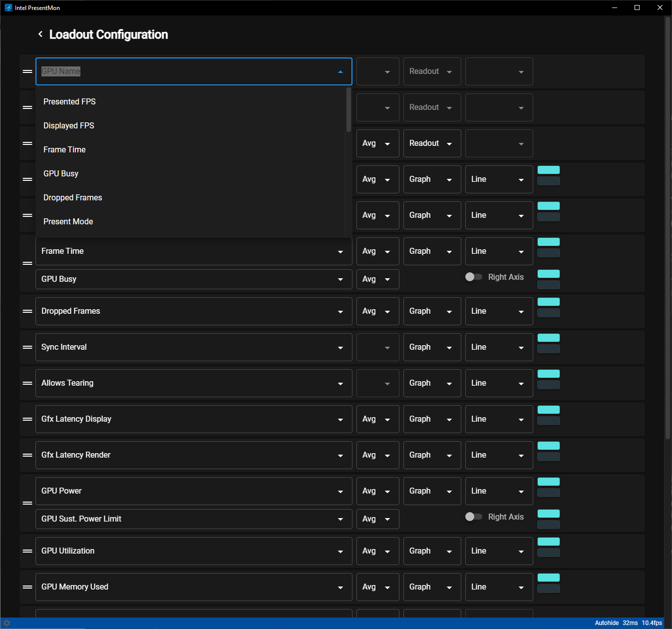Open Line style dropdown for Gfx Latency Render
This screenshot has height=629, width=672.
(x=499, y=455)
